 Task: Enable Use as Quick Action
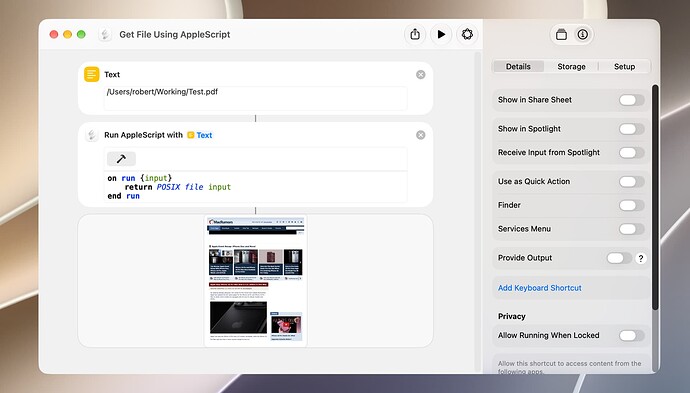coord(631,181)
